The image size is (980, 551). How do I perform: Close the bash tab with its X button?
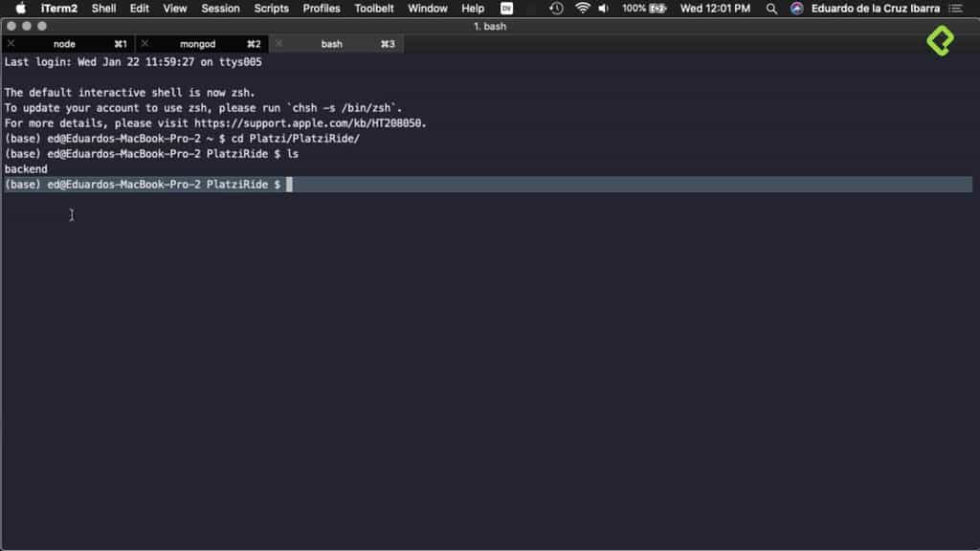(x=278, y=43)
